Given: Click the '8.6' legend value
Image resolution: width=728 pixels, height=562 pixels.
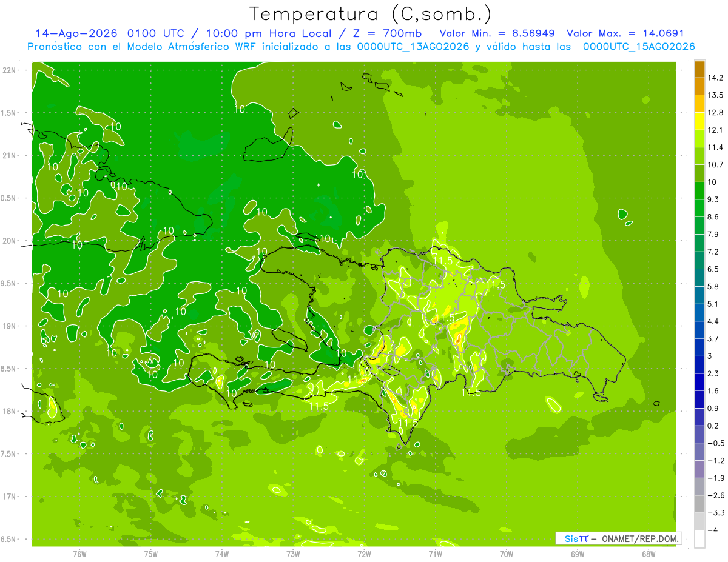Looking at the screenshot, I should point(713,216).
